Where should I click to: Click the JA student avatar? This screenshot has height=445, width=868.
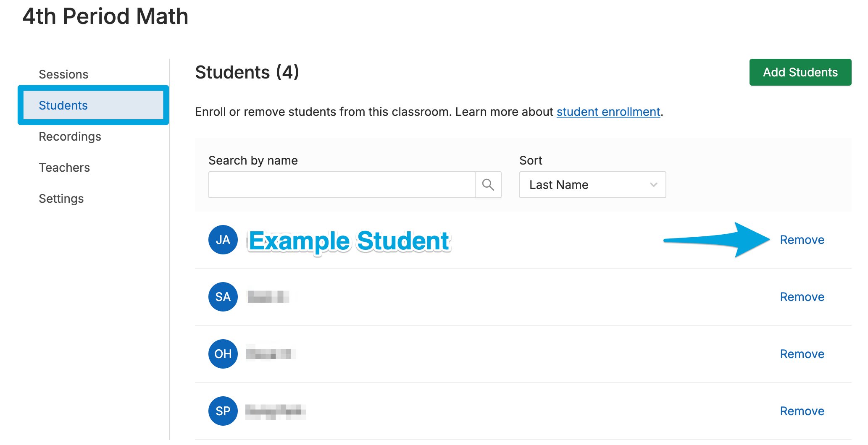coord(223,240)
